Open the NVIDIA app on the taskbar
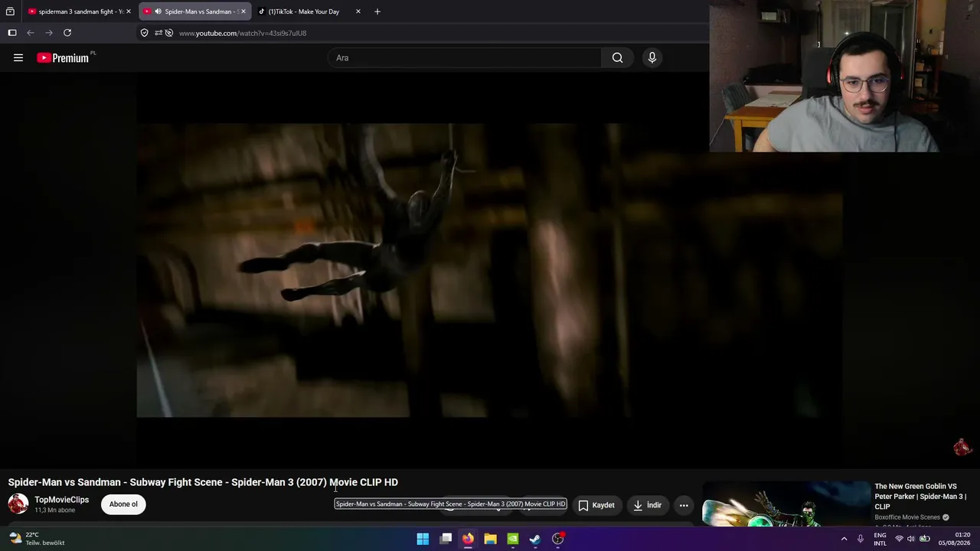 513,539
